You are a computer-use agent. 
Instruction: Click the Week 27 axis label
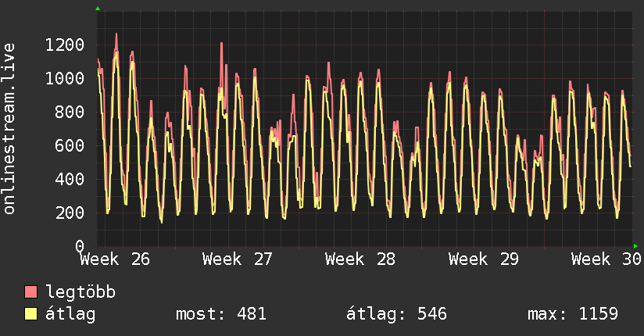(238, 259)
